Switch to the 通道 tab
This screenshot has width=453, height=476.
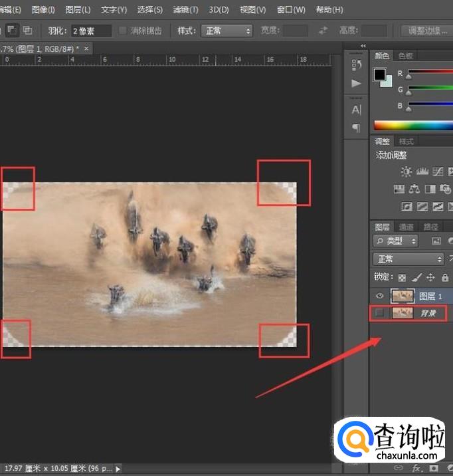(407, 227)
